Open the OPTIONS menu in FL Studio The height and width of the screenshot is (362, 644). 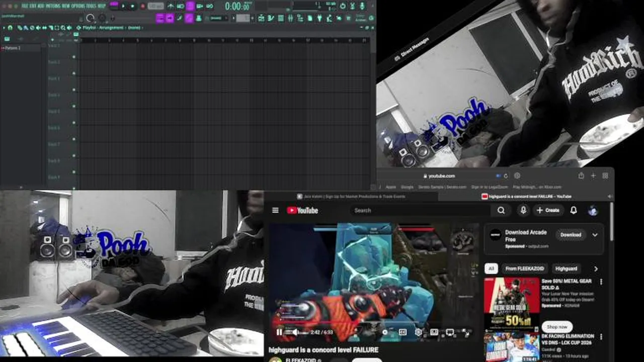[77, 6]
